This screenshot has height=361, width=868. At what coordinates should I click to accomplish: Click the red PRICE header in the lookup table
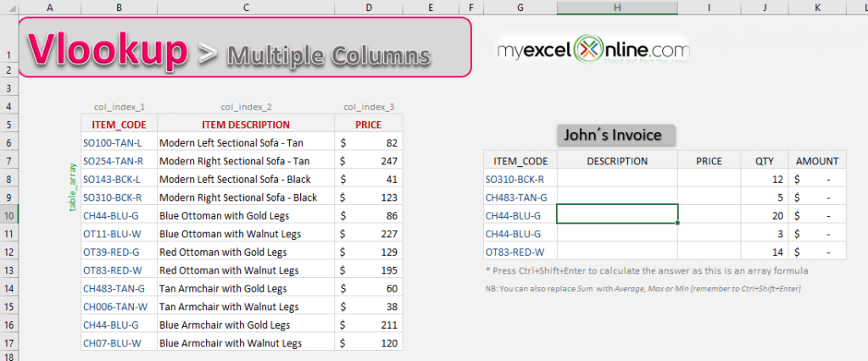(368, 125)
